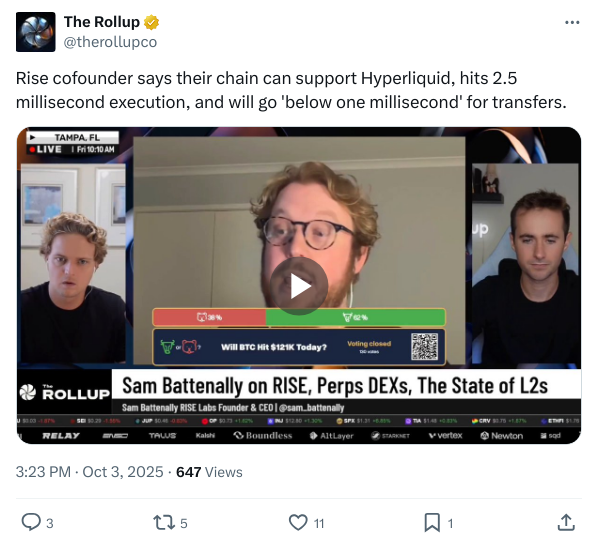The image size is (598, 546).
Task: Open the @therollupco handle link
Action: pos(110,42)
